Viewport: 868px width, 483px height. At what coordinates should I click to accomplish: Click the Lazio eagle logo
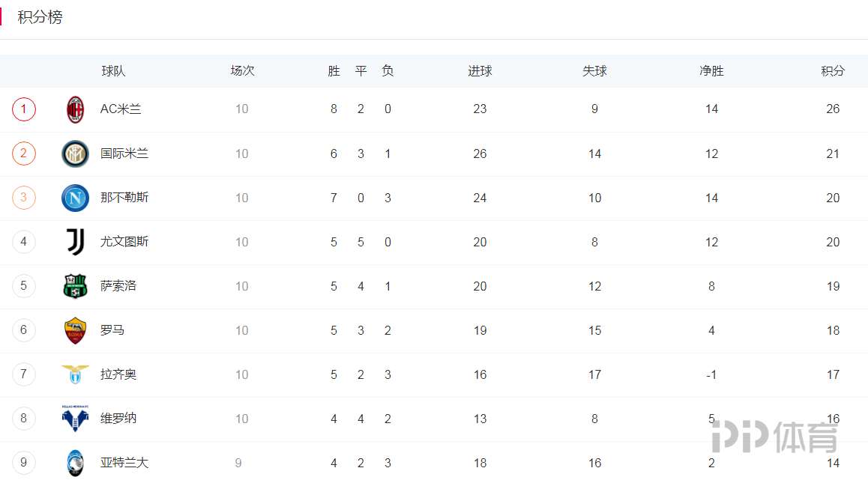75,374
